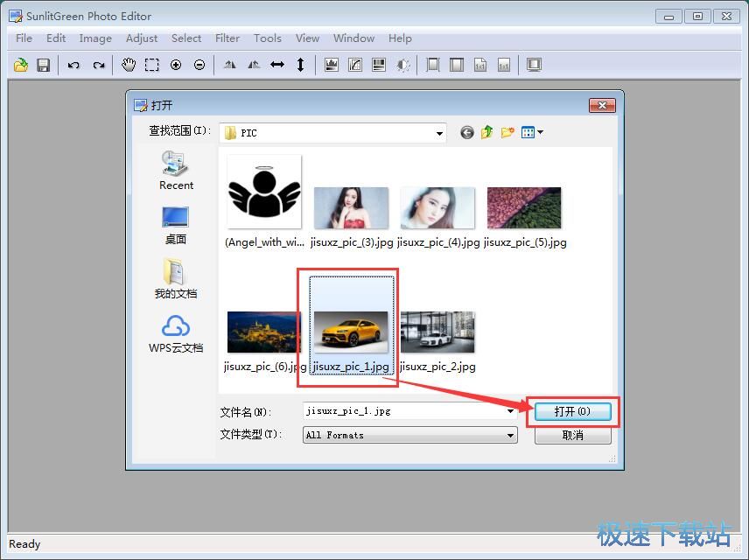Click the 打开(O) open button
Screen dimensions: 749x560
pyautogui.click(x=572, y=411)
